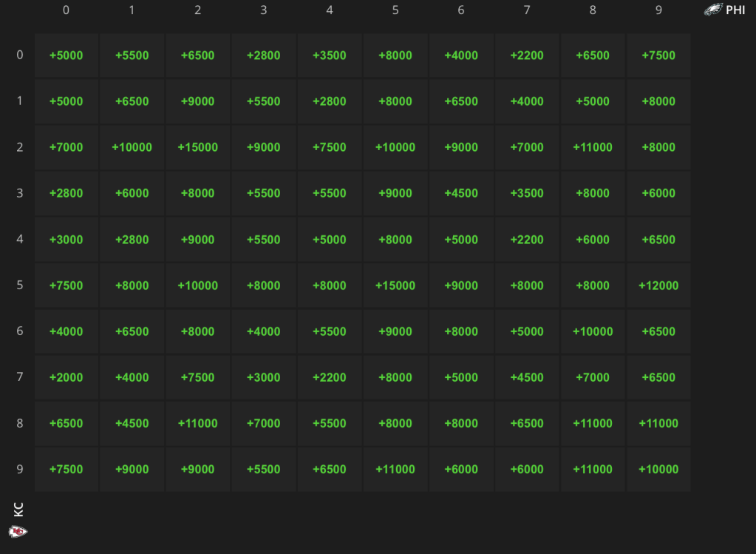Viewport: 756px width, 554px height.
Task: Select +2800 odds for KC 3, PHI 0
Action: [x=66, y=193]
